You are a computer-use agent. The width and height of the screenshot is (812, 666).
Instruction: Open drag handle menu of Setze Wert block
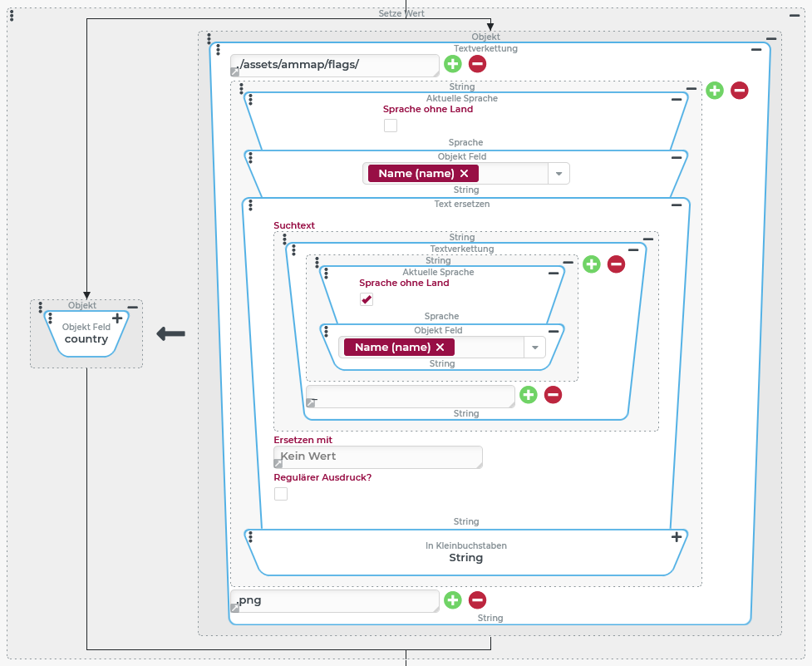coord(11,16)
